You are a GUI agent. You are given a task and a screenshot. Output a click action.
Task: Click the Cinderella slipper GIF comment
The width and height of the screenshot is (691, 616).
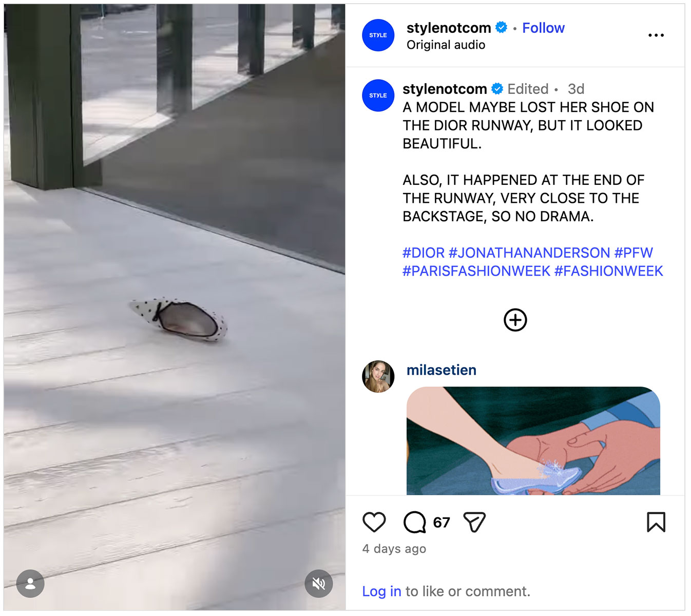[x=533, y=440]
